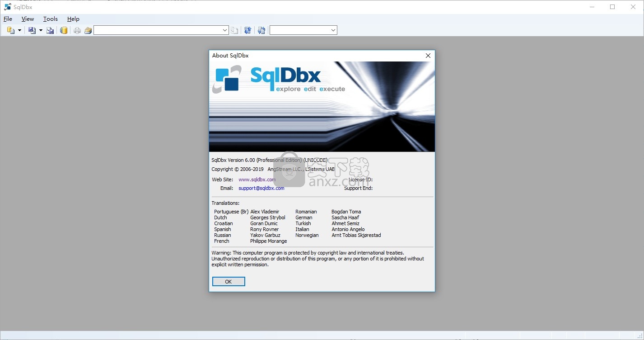Click translator name 'Rony Rovner'

[264, 229]
